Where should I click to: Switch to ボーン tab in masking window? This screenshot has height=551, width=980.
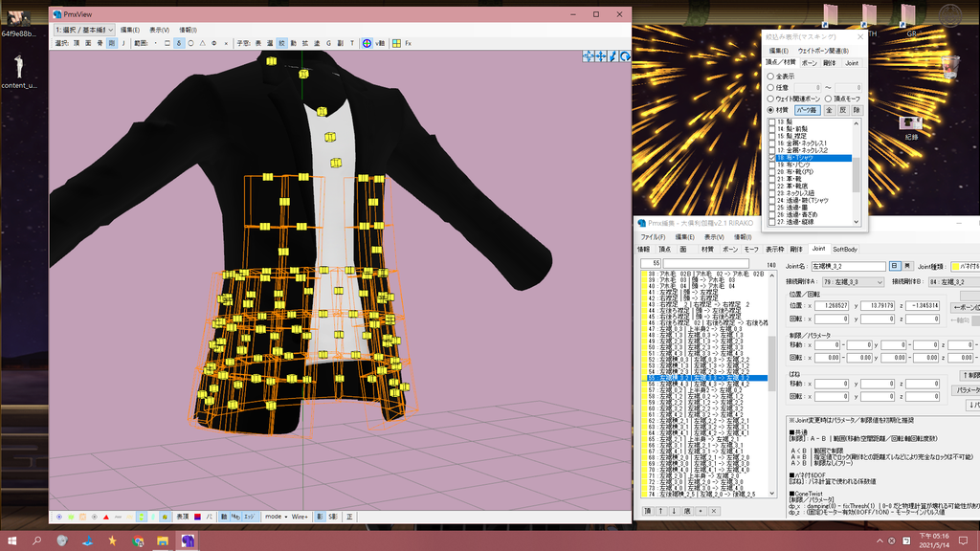tap(810, 63)
